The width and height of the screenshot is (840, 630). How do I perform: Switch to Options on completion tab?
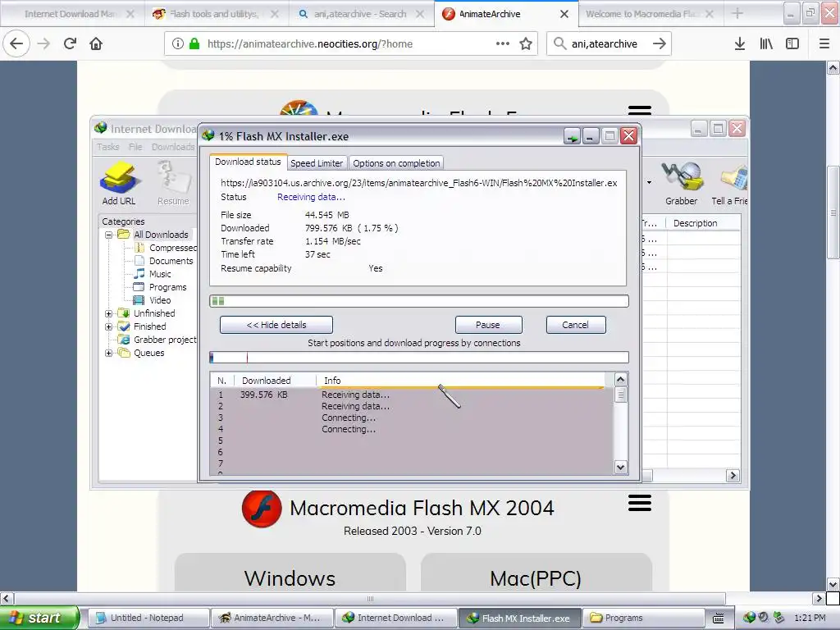pos(396,163)
